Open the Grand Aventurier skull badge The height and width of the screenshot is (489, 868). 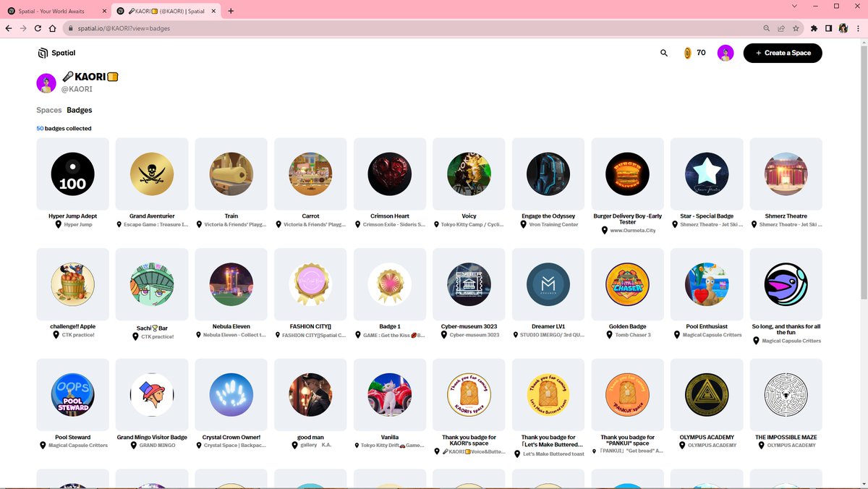tap(152, 174)
